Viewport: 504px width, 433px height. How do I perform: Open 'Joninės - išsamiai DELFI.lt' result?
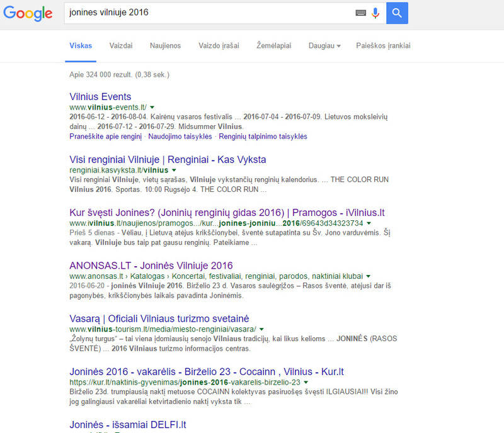click(x=128, y=425)
